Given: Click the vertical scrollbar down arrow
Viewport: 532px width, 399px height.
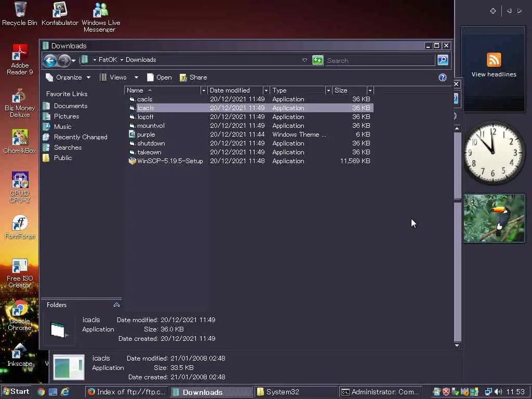Looking at the screenshot, I should click(x=457, y=345).
